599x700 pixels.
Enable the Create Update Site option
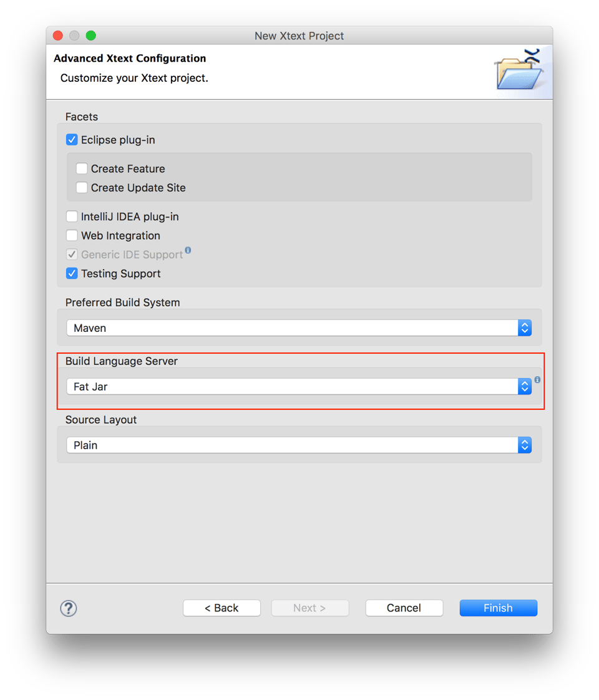click(x=82, y=188)
